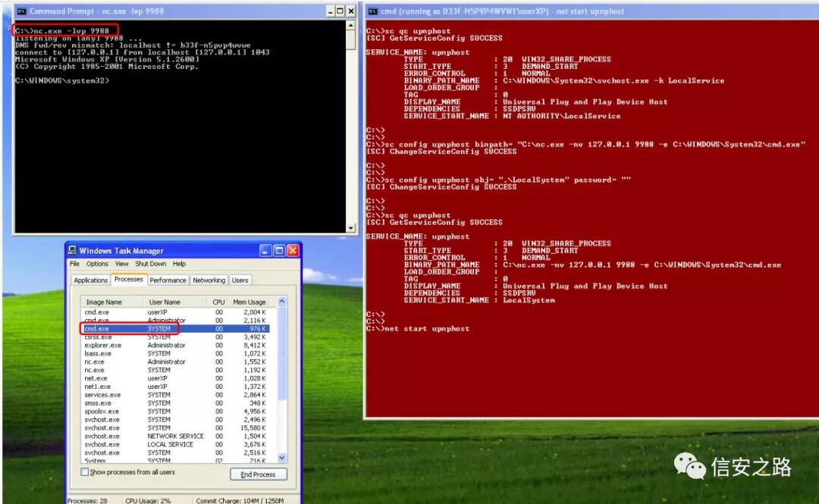Select the services.exe process row

tap(175, 395)
